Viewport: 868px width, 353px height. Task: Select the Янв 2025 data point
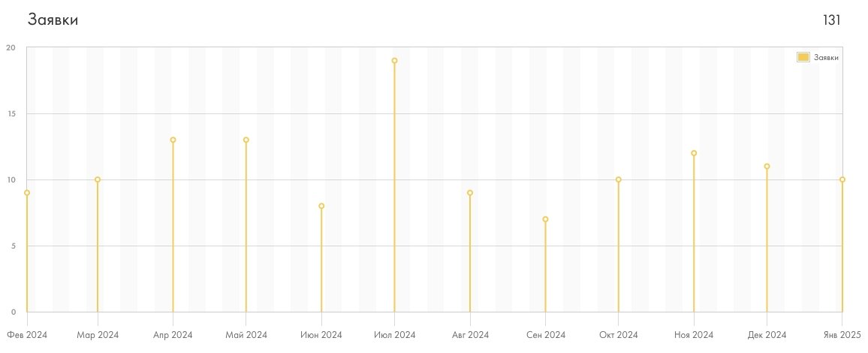click(x=842, y=180)
